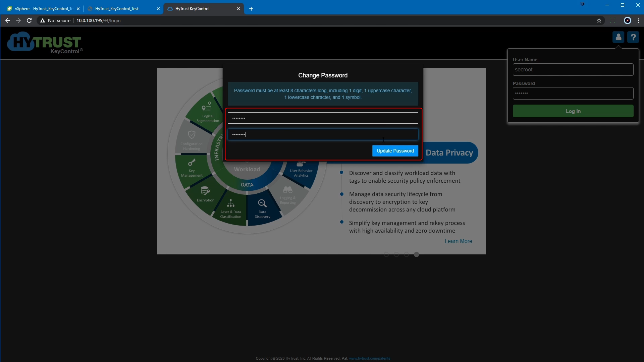Click Logging & Reporting binoculars icon

288,190
